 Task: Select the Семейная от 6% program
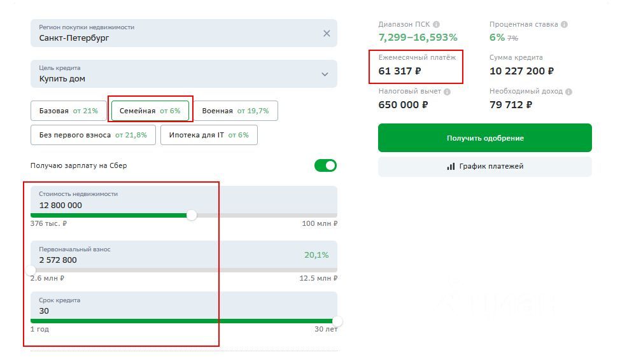coord(150,111)
